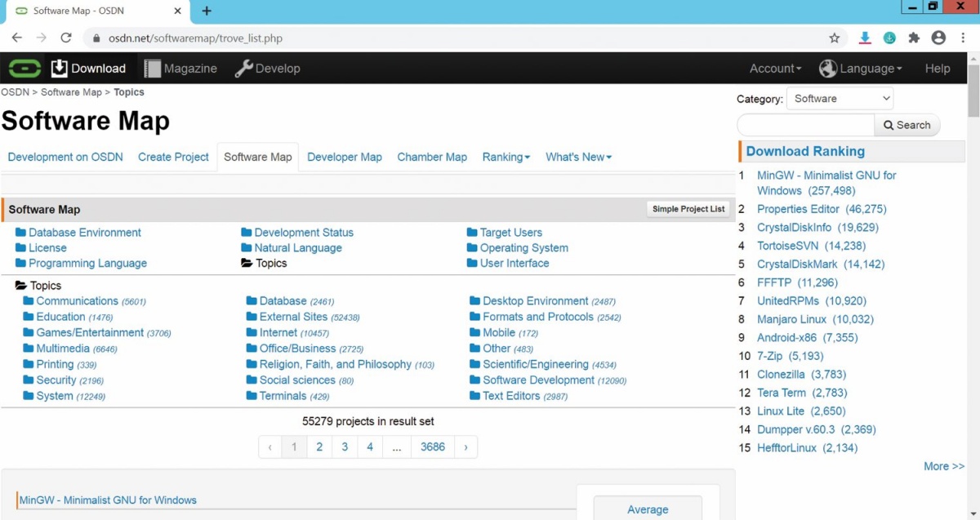The height and width of the screenshot is (520, 980).
Task: Switch to Create Project tab
Action: click(x=173, y=157)
